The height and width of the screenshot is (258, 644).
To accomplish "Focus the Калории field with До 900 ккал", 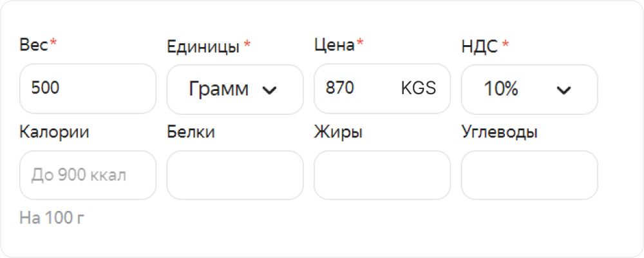I will (x=88, y=175).
